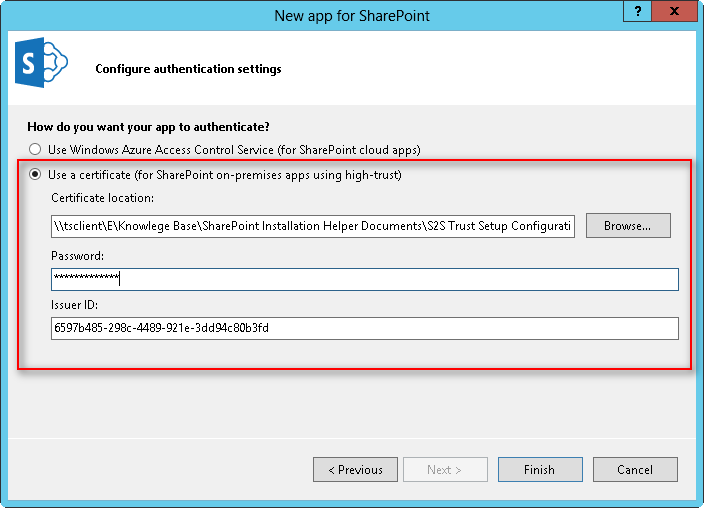Select Use Windows Azure Access Control Service

pyautogui.click(x=36, y=149)
